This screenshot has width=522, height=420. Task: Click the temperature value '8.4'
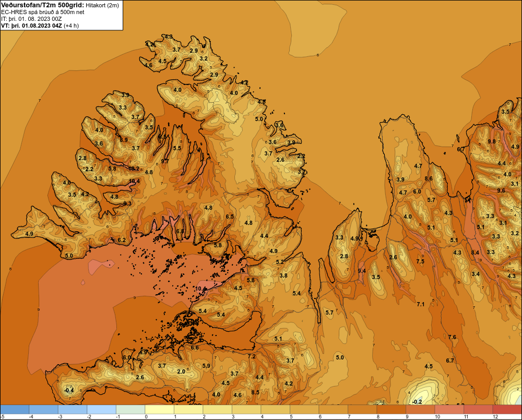click(x=475, y=253)
